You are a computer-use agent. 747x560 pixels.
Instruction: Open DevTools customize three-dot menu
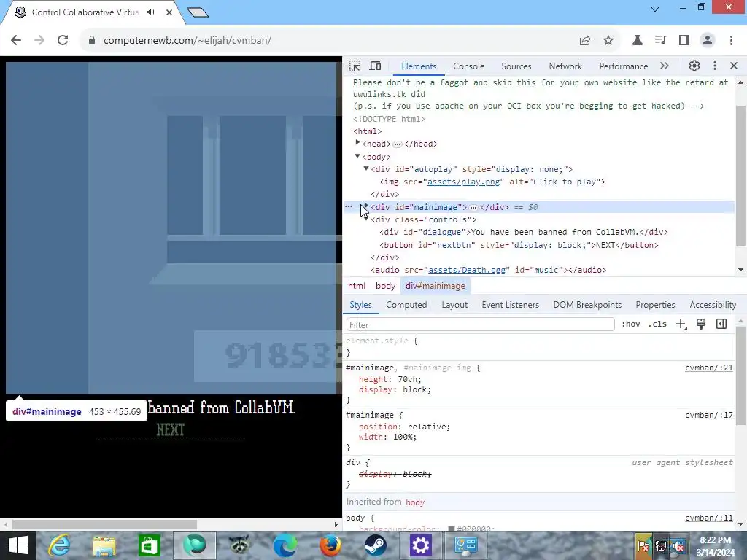[715, 66]
